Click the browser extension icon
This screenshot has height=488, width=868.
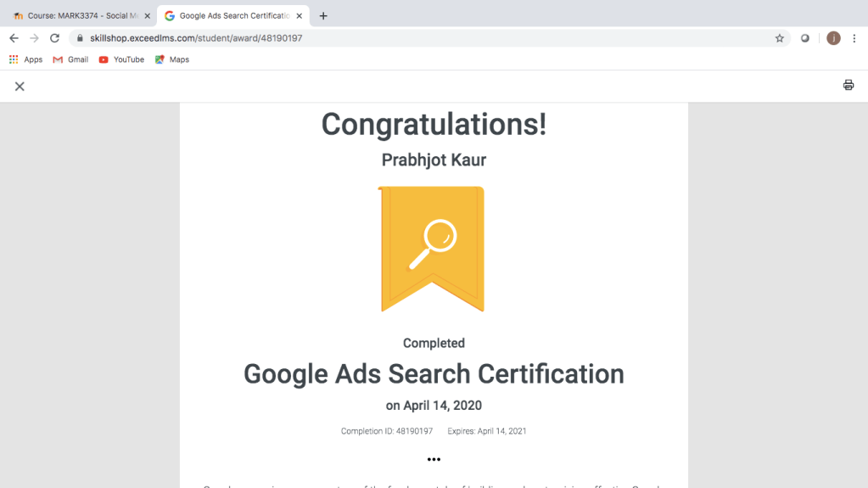(x=805, y=38)
